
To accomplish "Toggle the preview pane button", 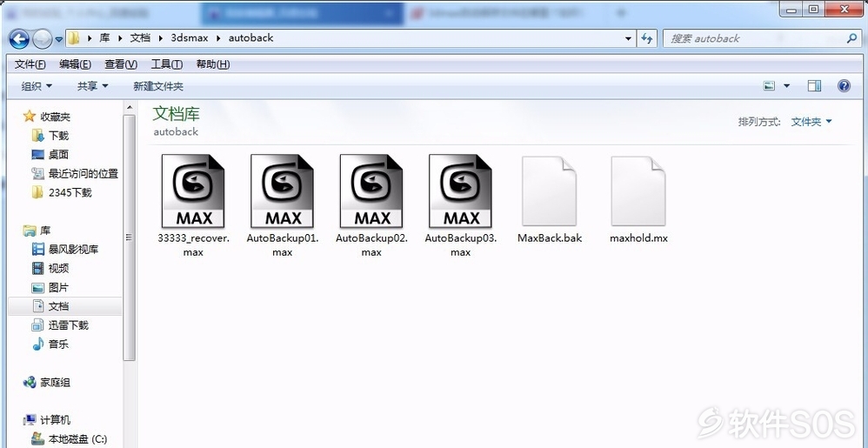I will 814,86.
